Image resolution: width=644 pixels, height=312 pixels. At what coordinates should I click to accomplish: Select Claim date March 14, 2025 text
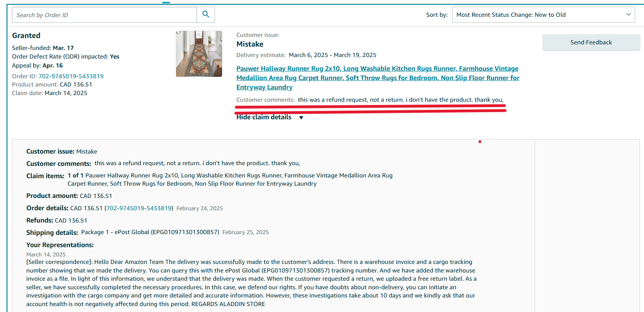click(x=50, y=93)
